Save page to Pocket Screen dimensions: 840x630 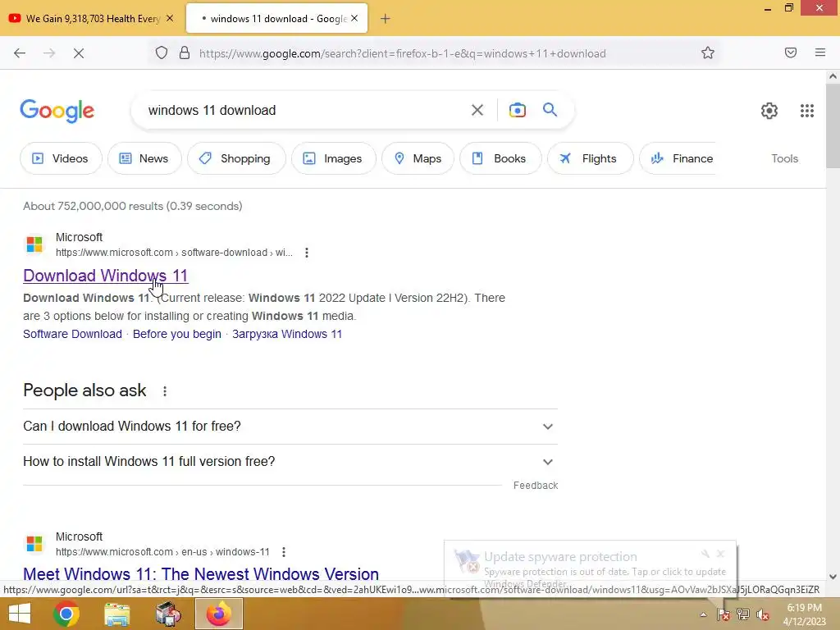[791, 52]
